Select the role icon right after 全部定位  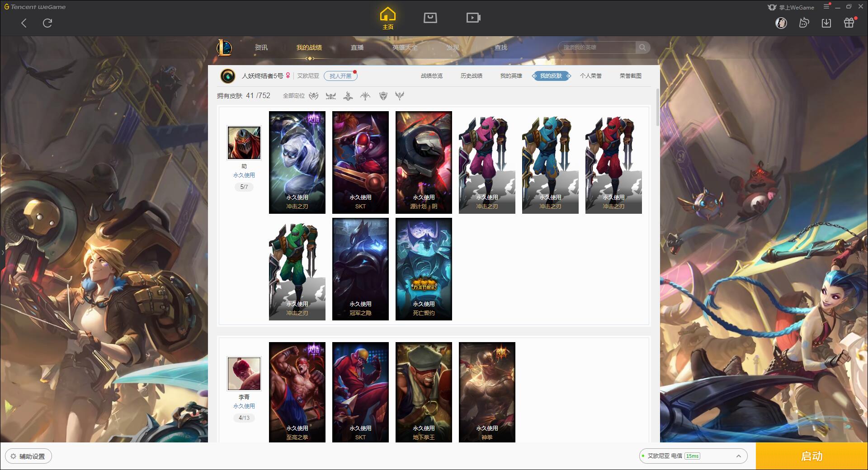pos(314,96)
